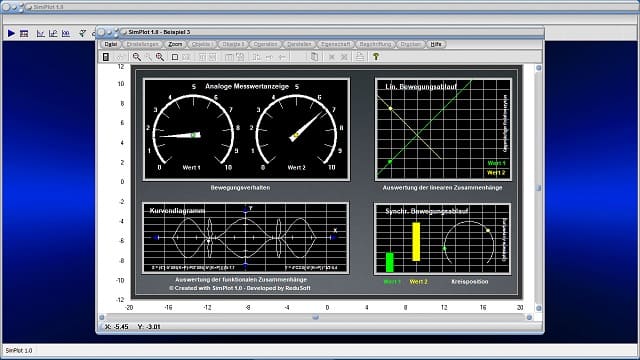Open the Beschriftung tab

point(375,44)
